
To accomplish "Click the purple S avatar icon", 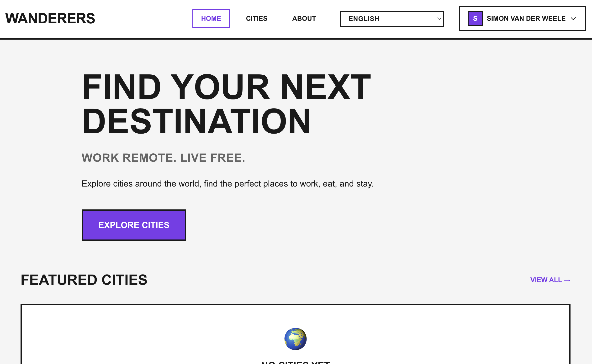I will pyautogui.click(x=475, y=19).
